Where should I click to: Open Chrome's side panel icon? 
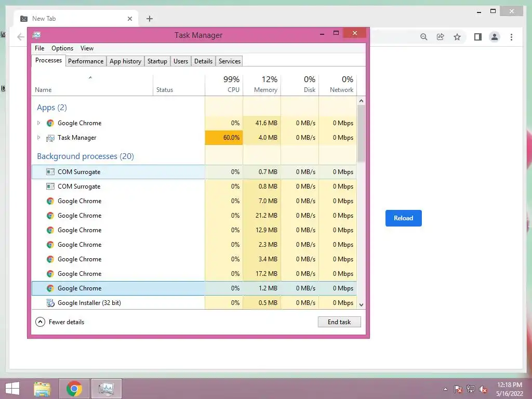(478, 37)
